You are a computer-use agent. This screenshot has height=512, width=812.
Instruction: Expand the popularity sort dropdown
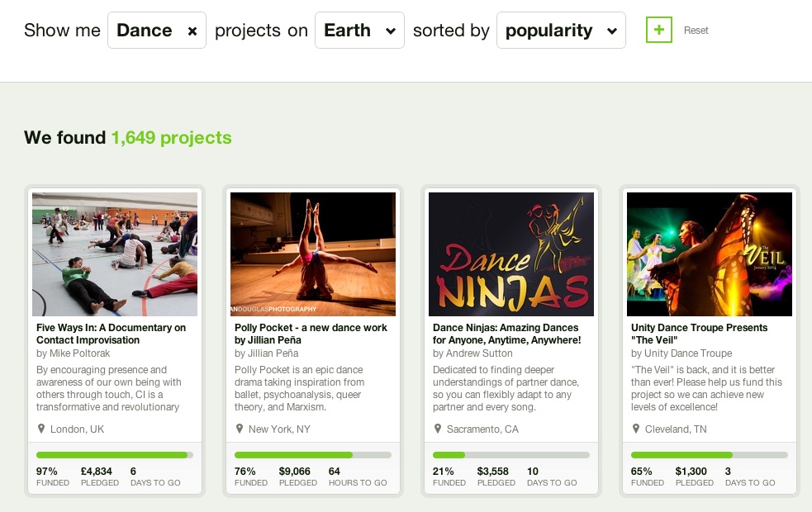(561, 31)
